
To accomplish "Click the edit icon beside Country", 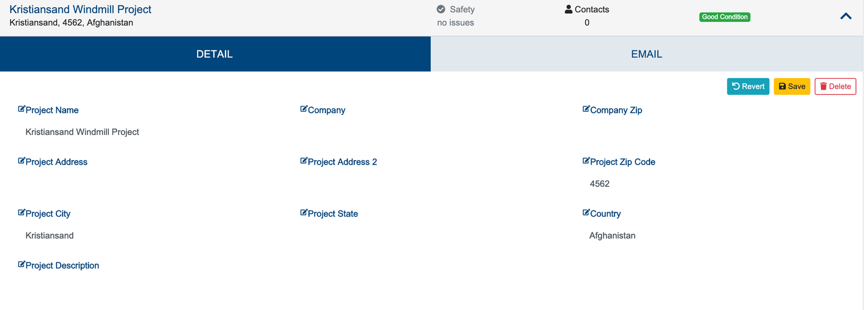I will (x=586, y=213).
